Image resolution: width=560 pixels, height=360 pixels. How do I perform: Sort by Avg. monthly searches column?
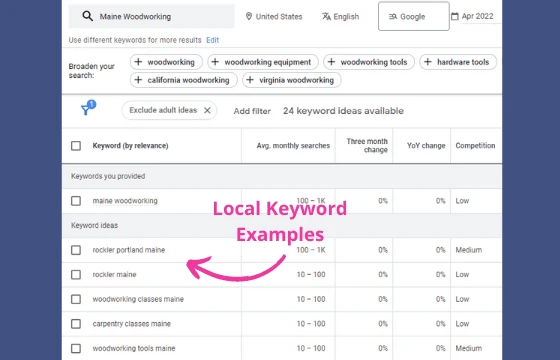pyautogui.click(x=293, y=146)
